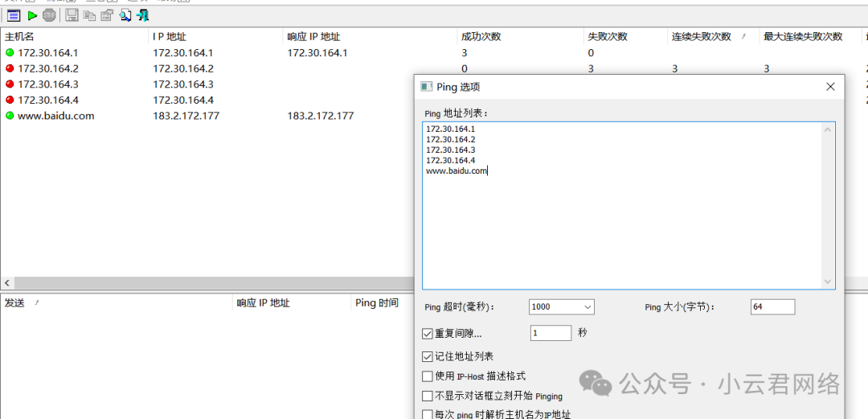Uncheck the 记住地址列表 checkbox

click(428, 356)
